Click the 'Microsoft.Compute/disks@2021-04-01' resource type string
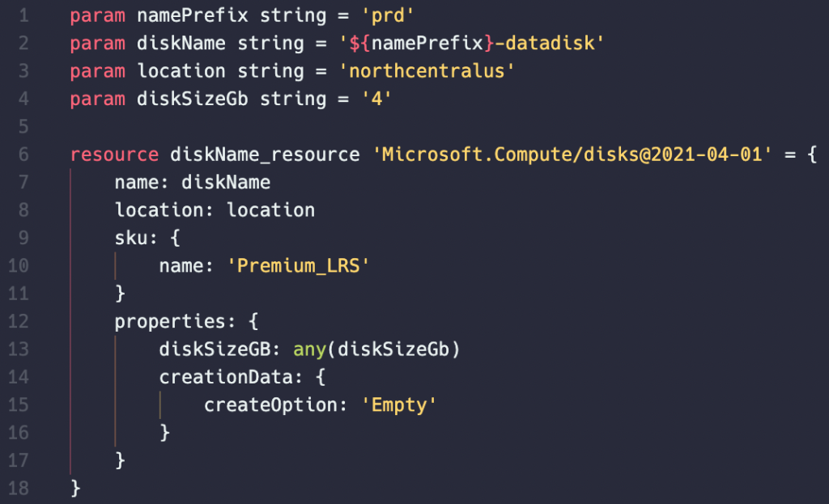 tap(572, 155)
